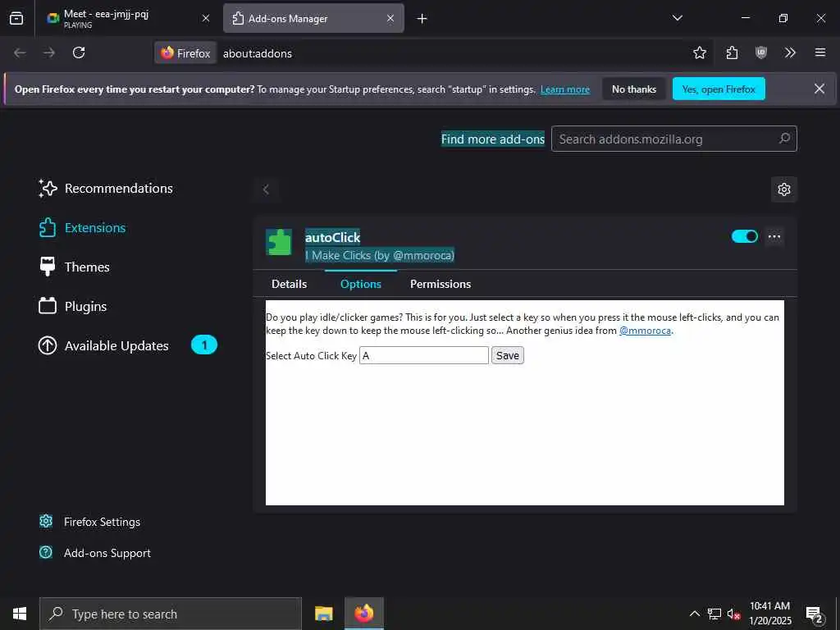
Task: Go back to previous page
Action: 20,52
